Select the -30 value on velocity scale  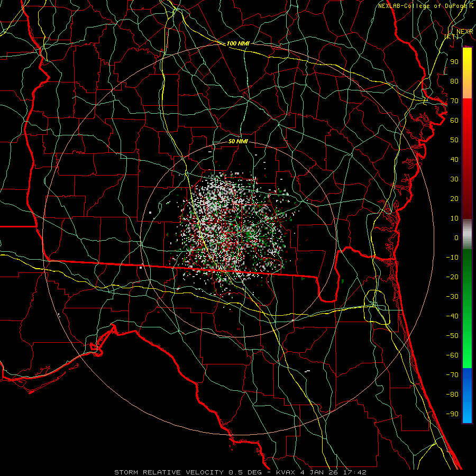(452, 297)
